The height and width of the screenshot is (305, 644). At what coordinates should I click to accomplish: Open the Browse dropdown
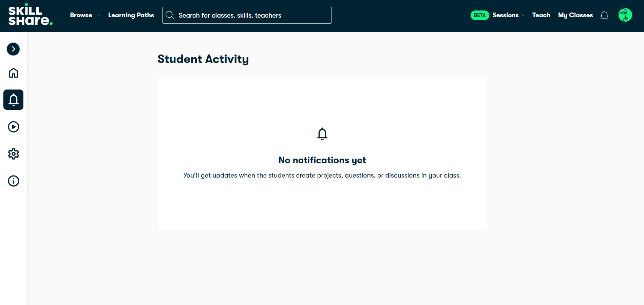(x=84, y=15)
